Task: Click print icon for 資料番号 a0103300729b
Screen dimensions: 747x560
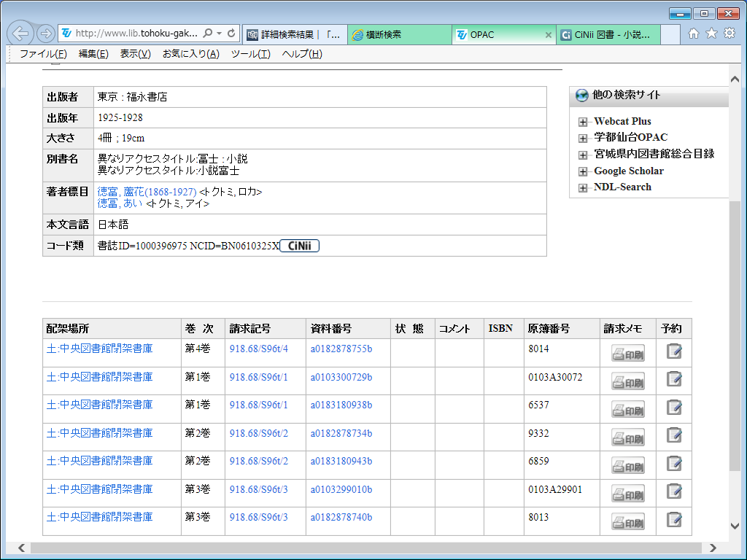Action: click(x=628, y=381)
